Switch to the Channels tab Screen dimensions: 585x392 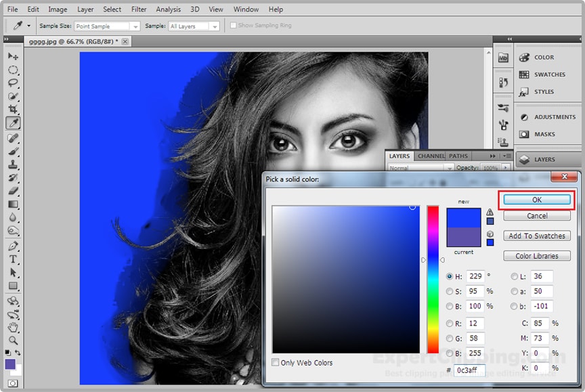coord(431,156)
